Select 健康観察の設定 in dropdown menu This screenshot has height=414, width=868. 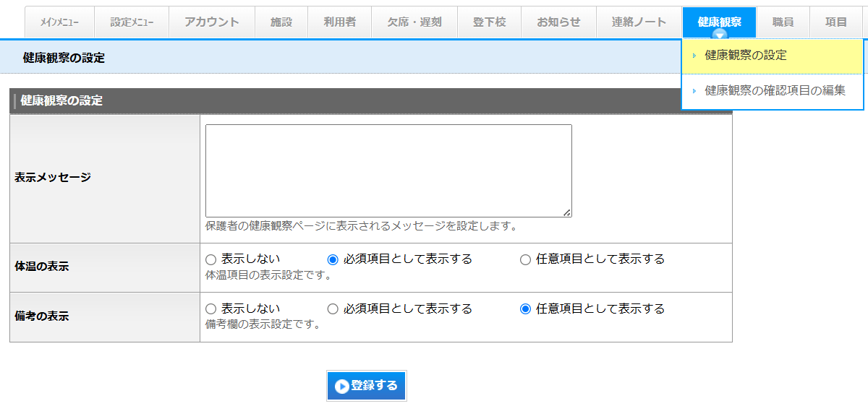[773, 56]
